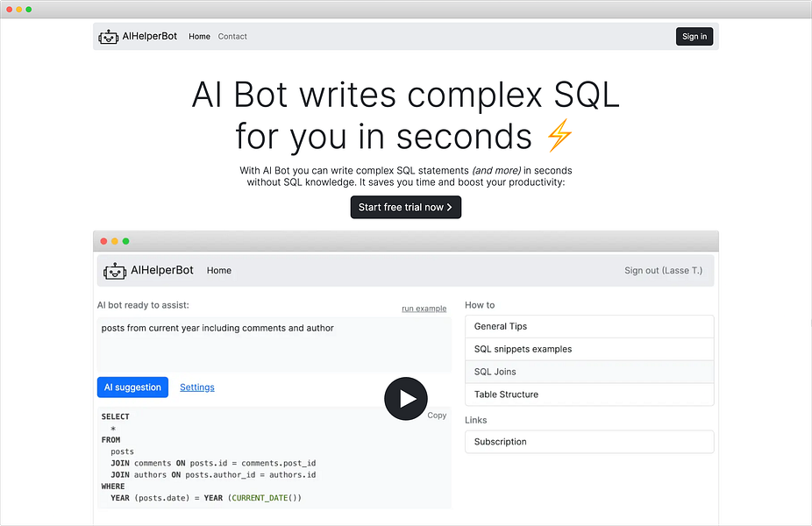Open Table Structure help
Screen dimensions: 812x526
[588, 394]
